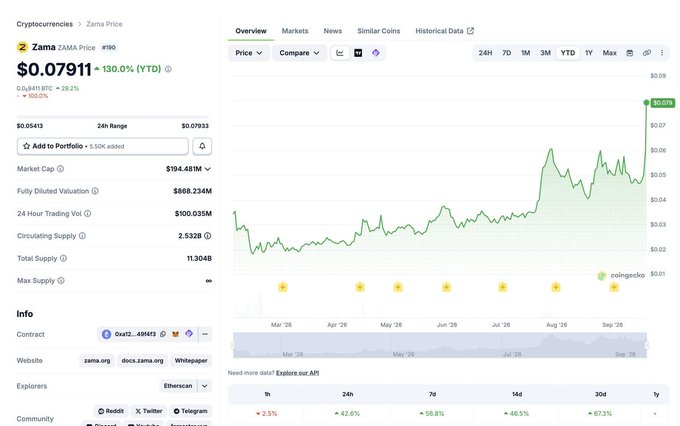Add token to MetaMask via fox icon
Image resolution: width=680 pixels, height=426 pixels.
176,334
